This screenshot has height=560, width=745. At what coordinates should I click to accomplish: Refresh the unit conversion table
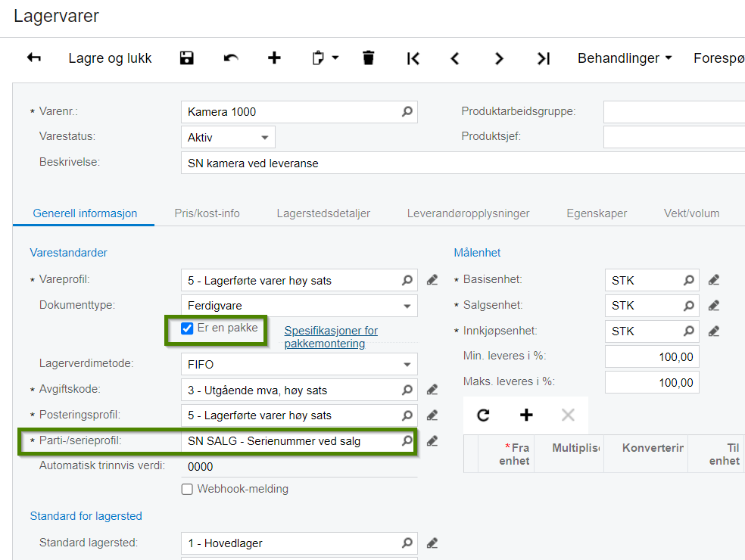coord(483,415)
